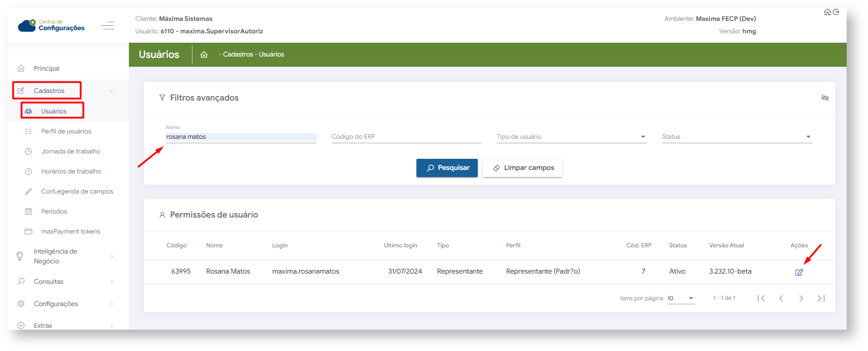Click the Pesquisar button
The image size is (868, 351).
tap(447, 168)
